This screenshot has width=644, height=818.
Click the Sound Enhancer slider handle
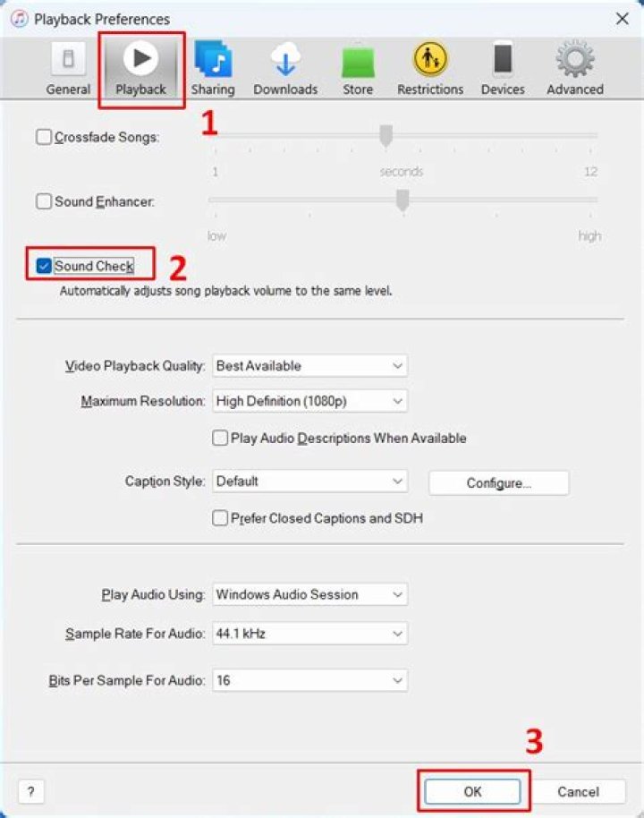coord(402,200)
